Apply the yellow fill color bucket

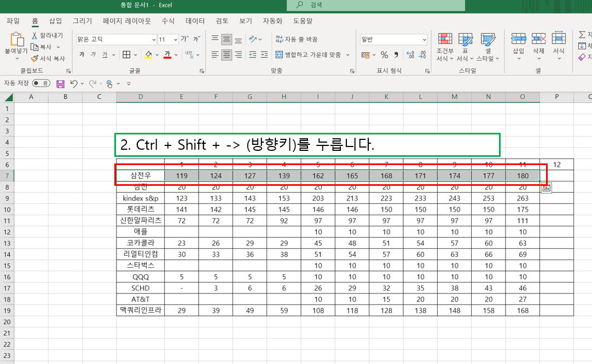click(x=148, y=55)
